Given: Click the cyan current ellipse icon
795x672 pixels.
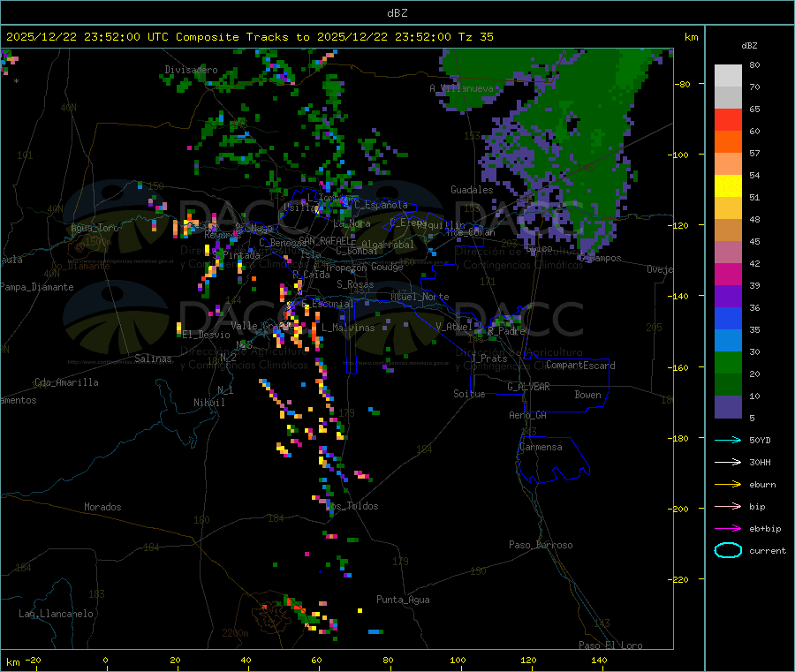Looking at the screenshot, I should click(x=728, y=550).
